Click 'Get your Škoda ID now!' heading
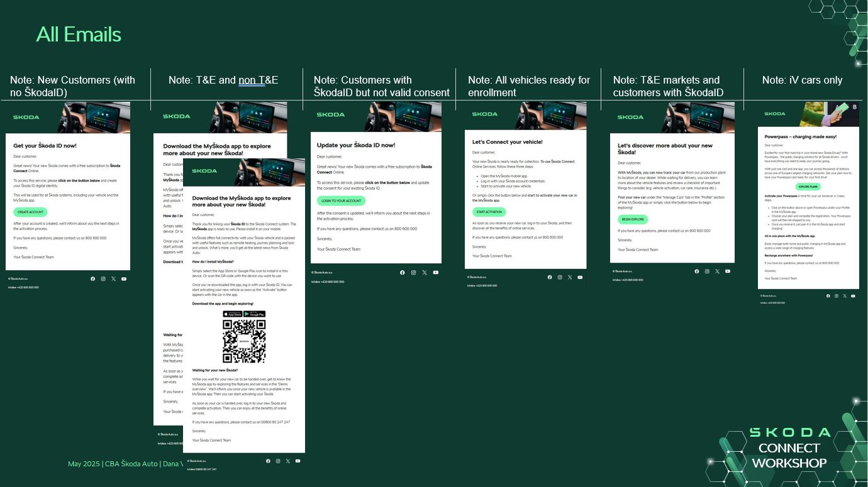Viewport: 868px width, 487px height. click(x=45, y=146)
